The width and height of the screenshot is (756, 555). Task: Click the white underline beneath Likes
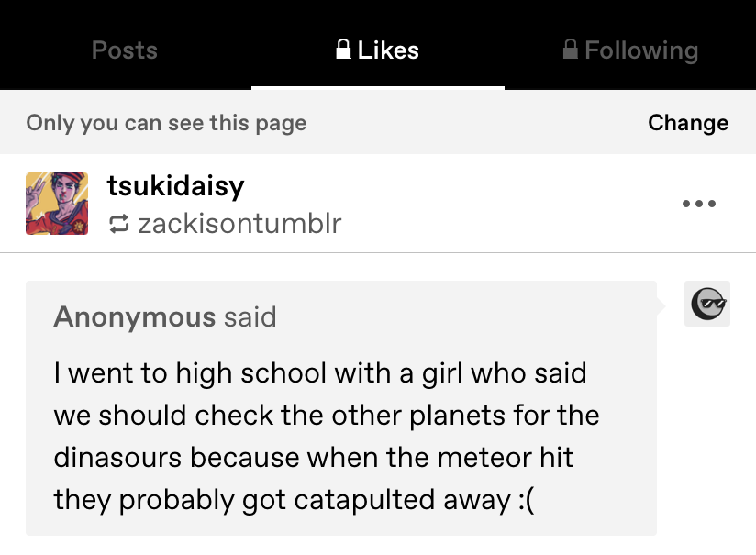coord(378,88)
